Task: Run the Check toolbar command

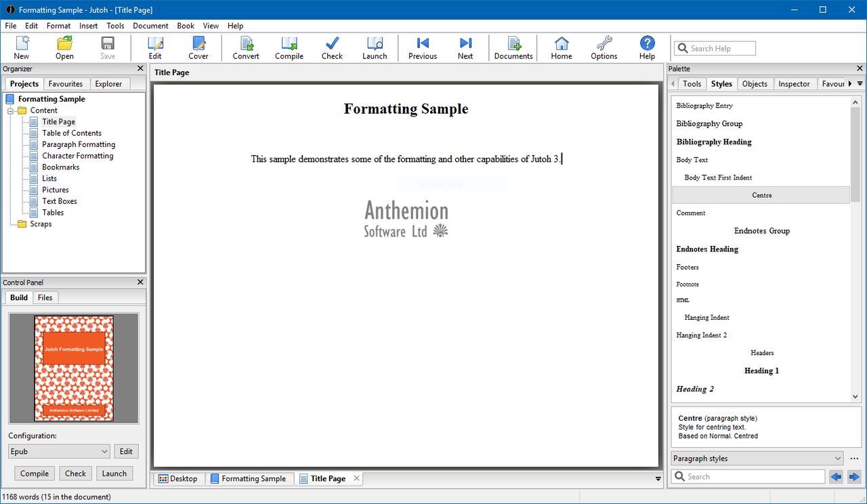Action: (x=332, y=48)
